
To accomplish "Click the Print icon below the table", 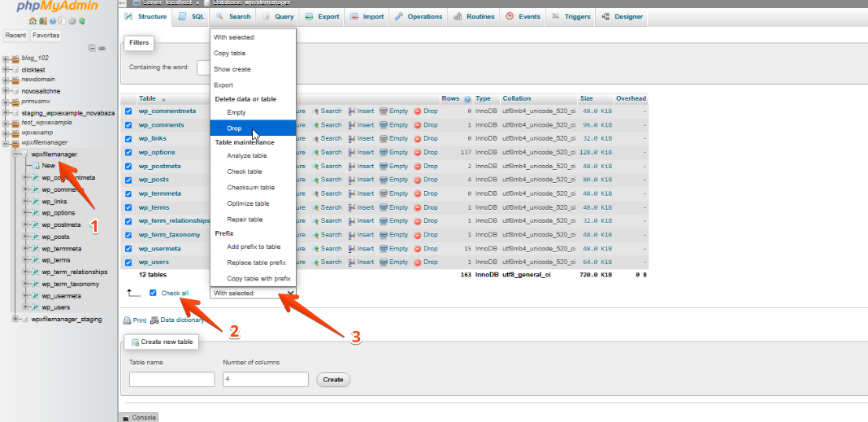I will pyautogui.click(x=127, y=320).
